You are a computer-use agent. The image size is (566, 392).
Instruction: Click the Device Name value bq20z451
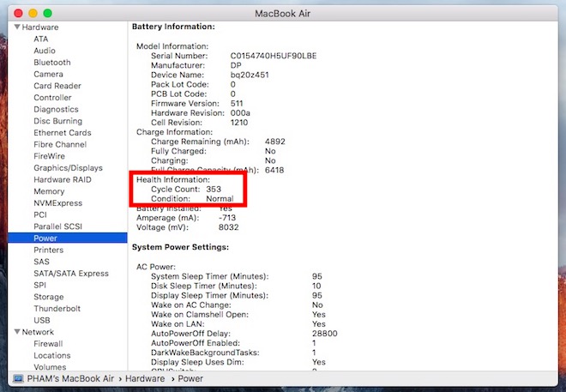click(250, 75)
